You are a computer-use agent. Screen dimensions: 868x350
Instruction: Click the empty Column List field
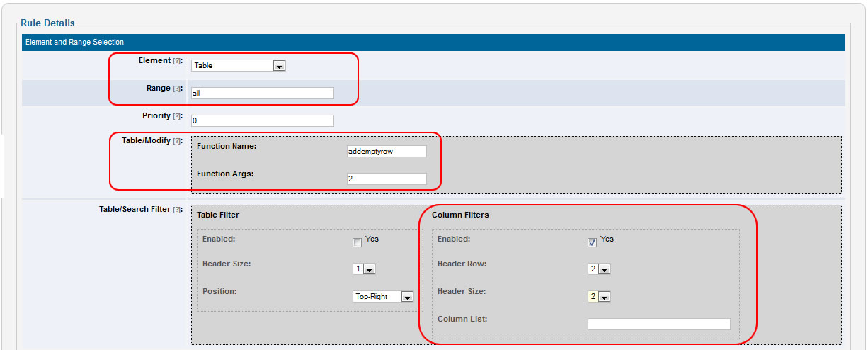point(658,324)
